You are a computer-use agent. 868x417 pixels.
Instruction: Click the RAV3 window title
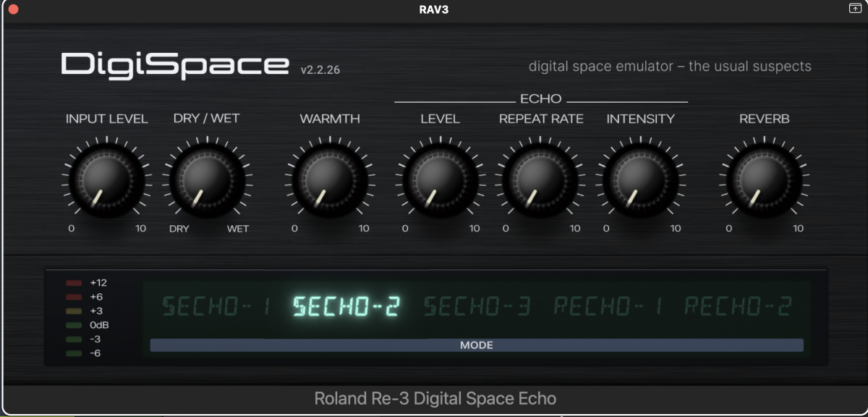(434, 9)
